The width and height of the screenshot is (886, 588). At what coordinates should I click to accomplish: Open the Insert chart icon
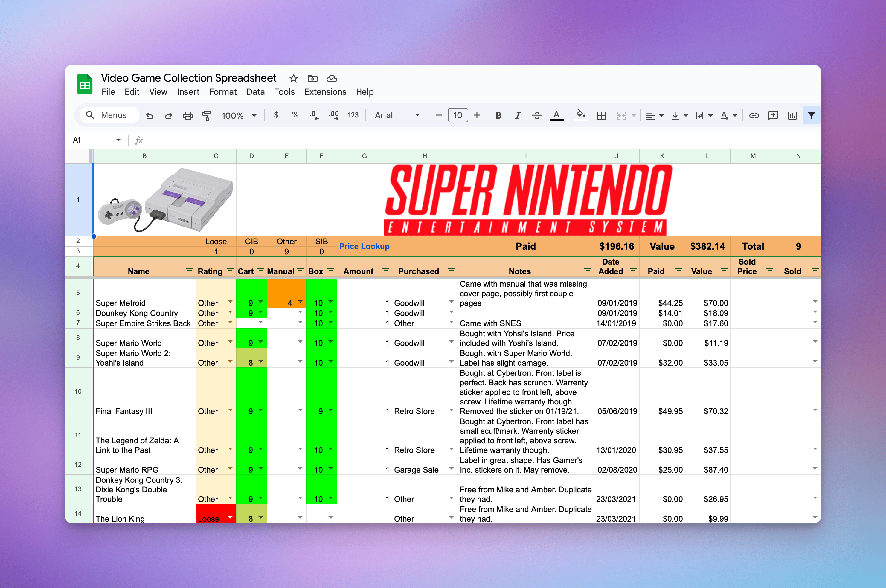click(792, 115)
